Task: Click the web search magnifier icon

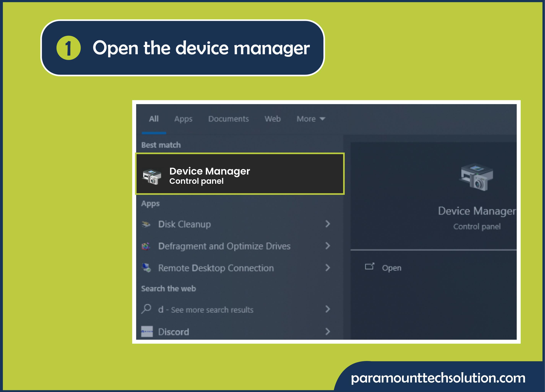Action: pyautogui.click(x=146, y=309)
